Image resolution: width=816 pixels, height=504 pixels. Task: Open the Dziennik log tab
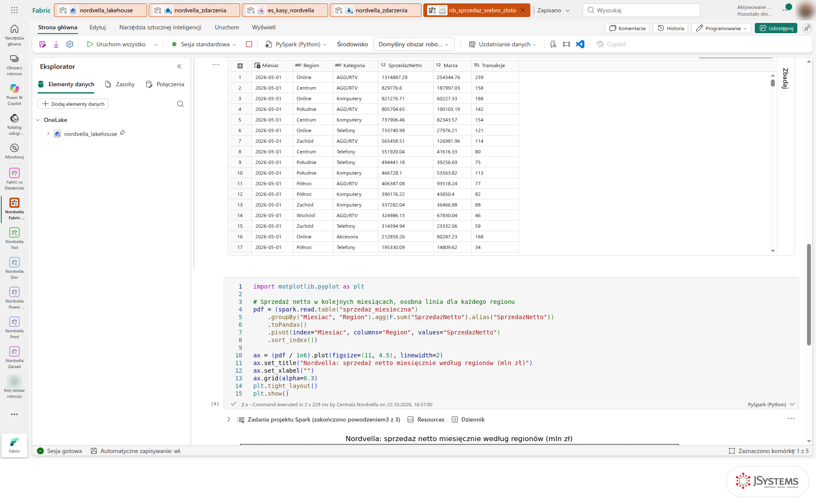point(468,419)
